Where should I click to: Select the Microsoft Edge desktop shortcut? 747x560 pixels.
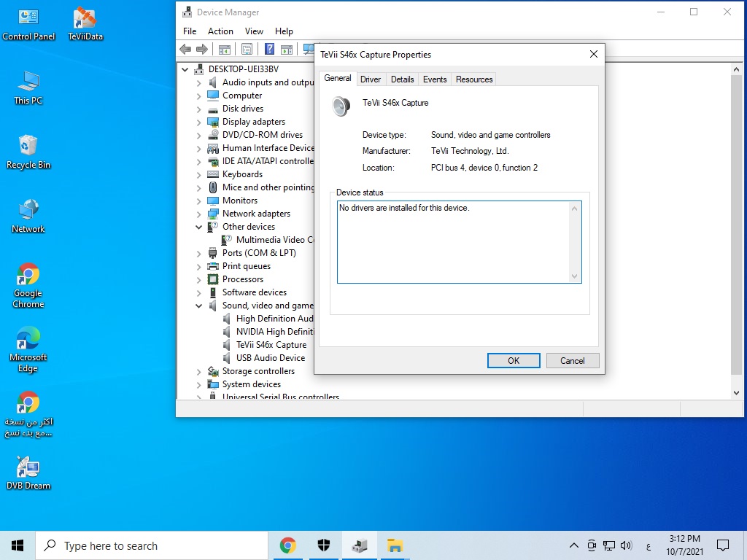(x=28, y=350)
